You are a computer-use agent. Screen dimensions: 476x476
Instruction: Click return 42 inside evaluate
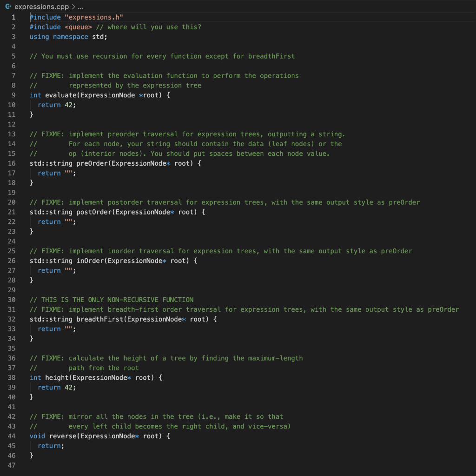click(x=58, y=105)
